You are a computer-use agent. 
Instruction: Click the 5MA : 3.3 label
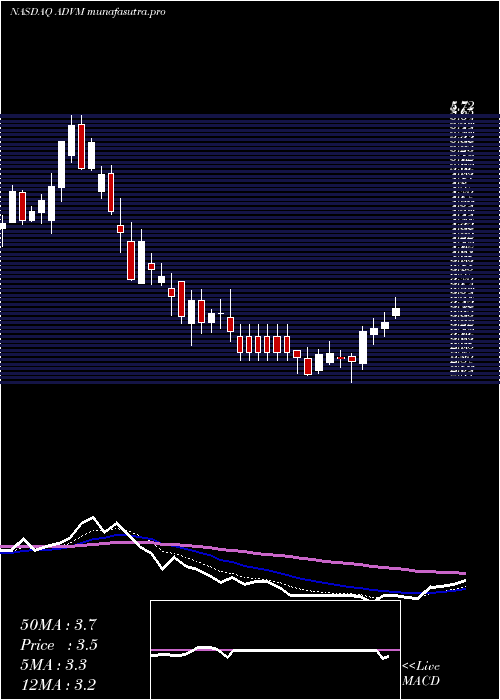click(x=54, y=665)
